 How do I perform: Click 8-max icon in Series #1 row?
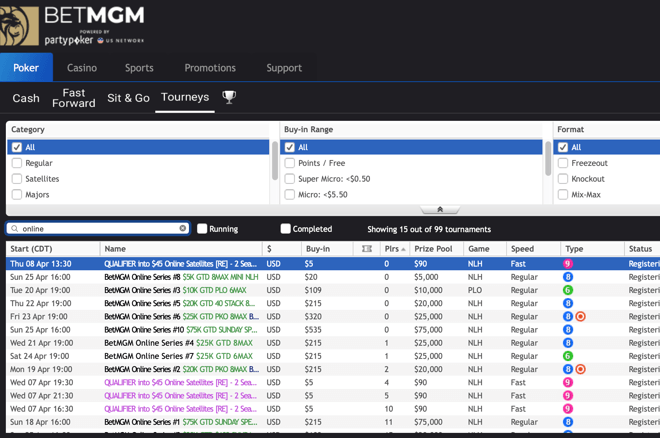[x=567, y=422]
